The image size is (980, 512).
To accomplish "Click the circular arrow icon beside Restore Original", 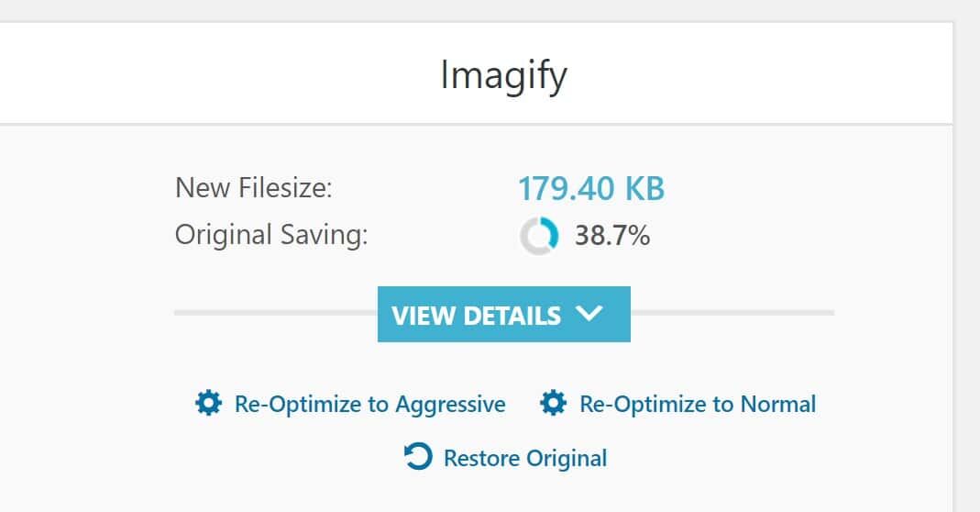I will [418, 457].
